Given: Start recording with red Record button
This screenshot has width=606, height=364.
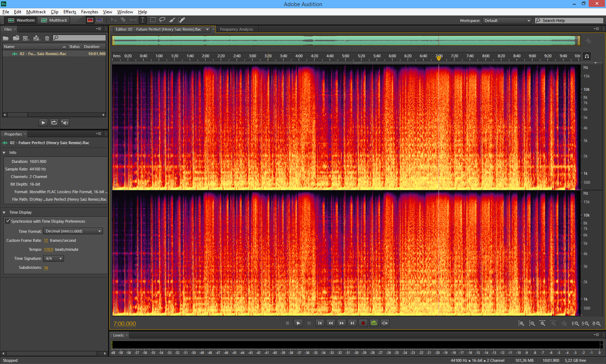Looking at the screenshot, I should 363,323.
